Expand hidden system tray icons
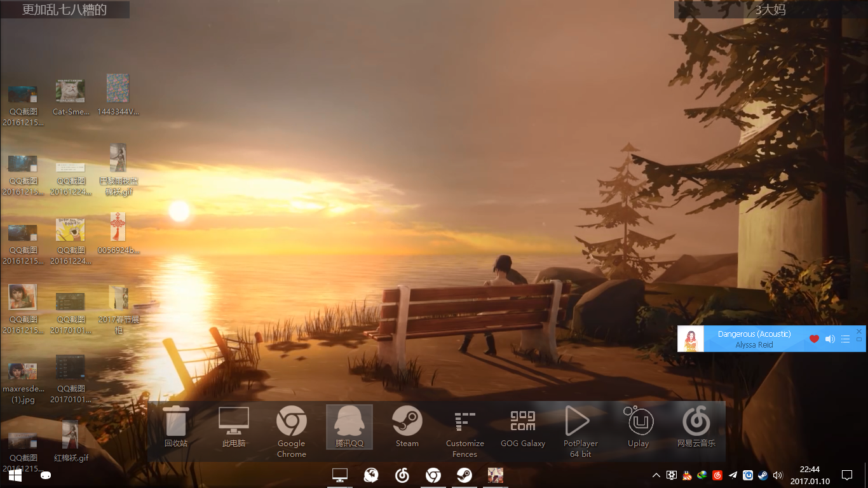 pyautogui.click(x=656, y=475)
